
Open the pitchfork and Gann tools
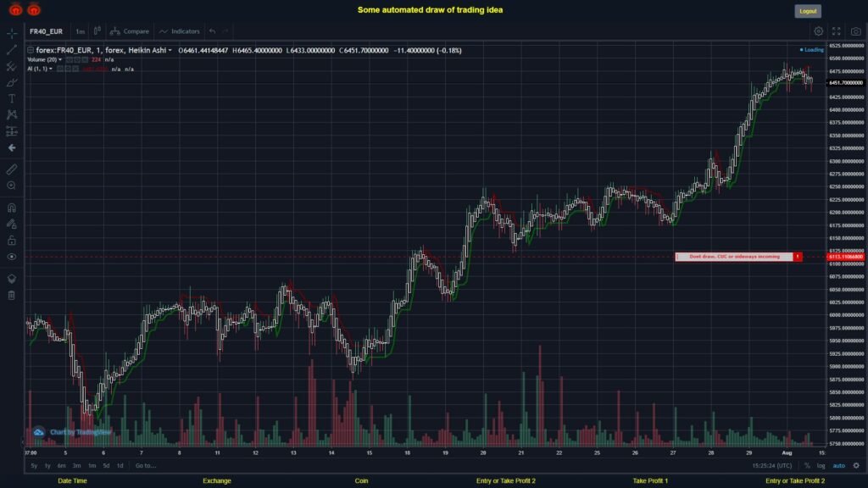coord(12,66)
